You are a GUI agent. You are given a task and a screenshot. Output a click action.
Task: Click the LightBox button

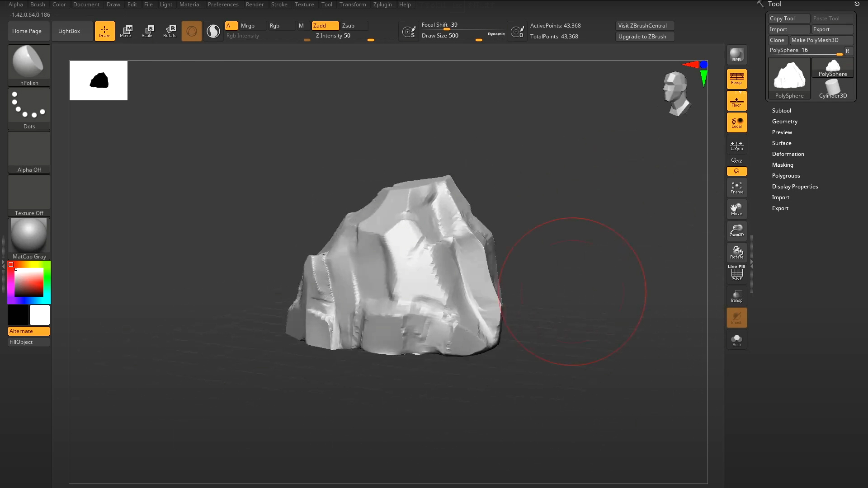pos(69,31)
